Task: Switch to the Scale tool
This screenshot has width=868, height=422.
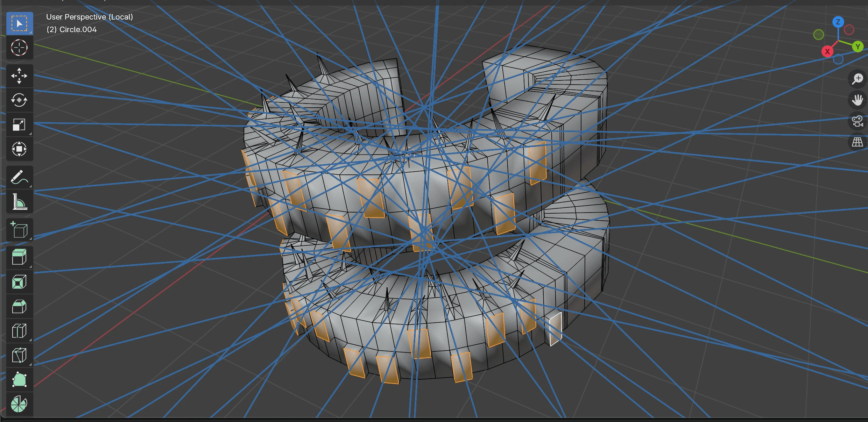Action: point(19,125)
